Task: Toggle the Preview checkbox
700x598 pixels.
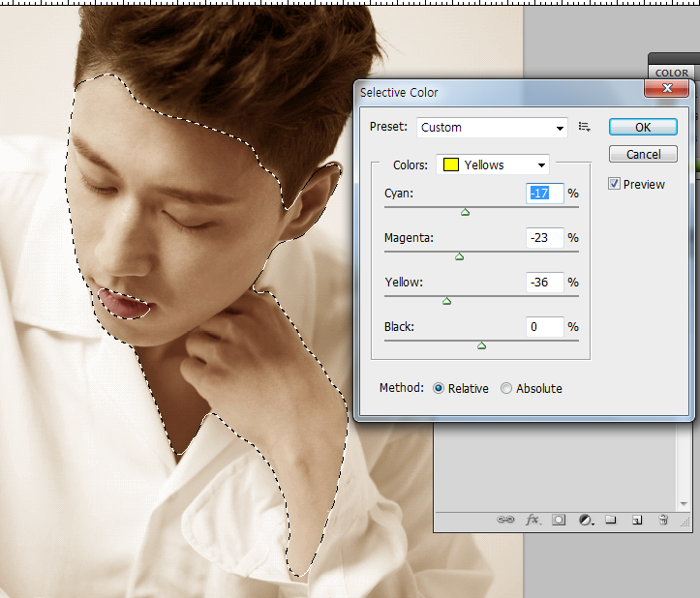Action: [x=614, y=184]
